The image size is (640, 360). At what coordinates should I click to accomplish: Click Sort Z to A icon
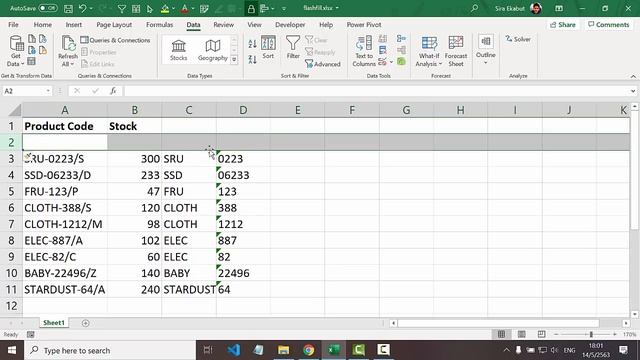[x=253, y=60]
